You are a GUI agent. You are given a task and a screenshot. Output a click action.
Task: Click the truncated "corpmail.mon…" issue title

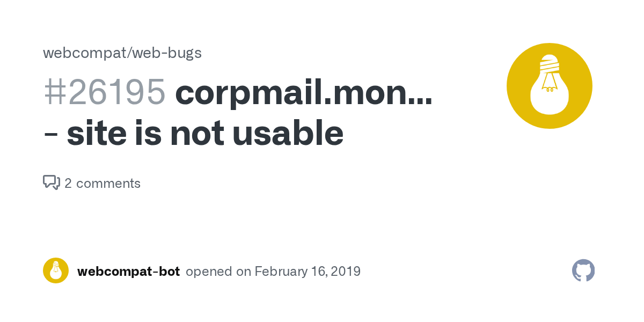(303, 92)
